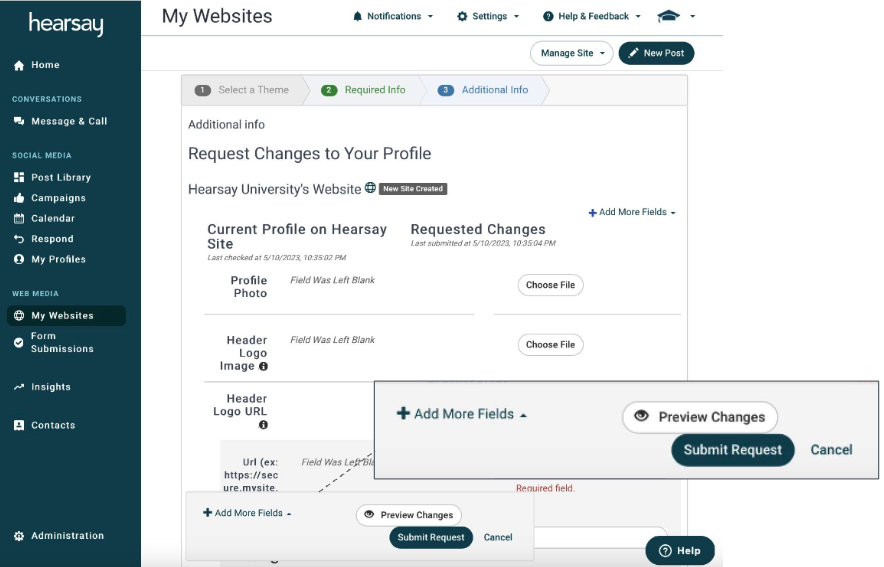Expand the Notifications dropdown
This screenshot has height=567, width=884.
point(393,16)
